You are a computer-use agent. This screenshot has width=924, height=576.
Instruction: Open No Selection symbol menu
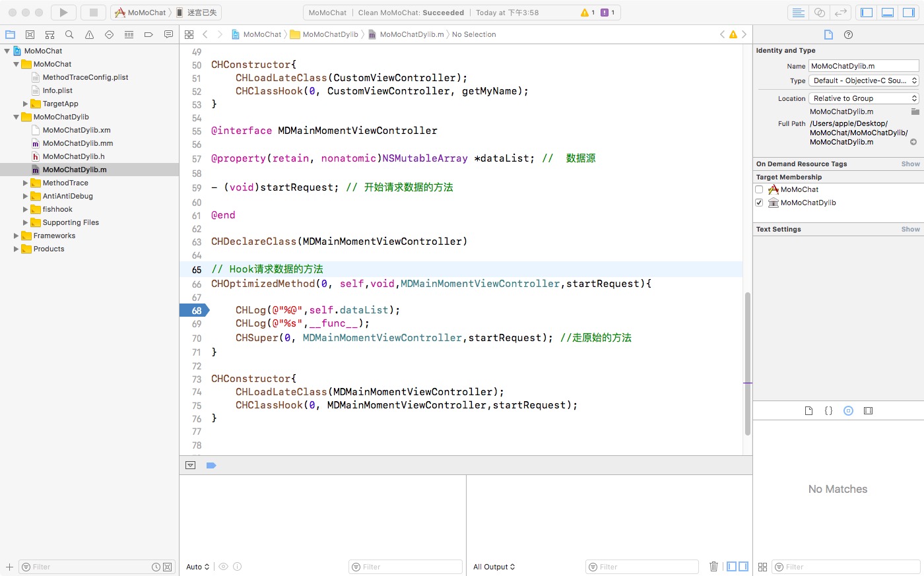pos(474,34)
